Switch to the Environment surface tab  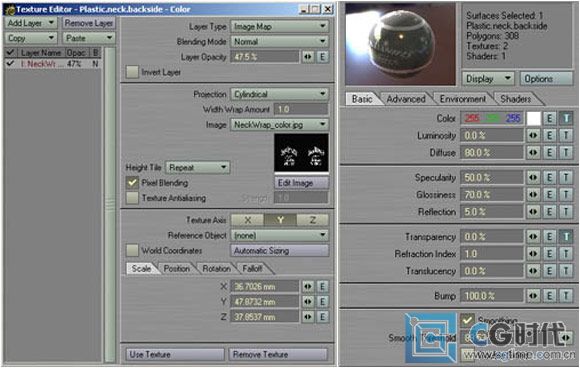462,99
